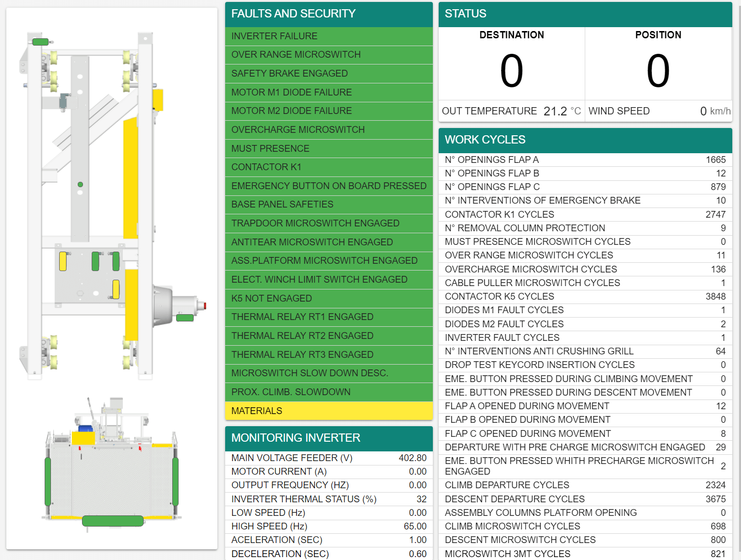Click the DESTINATION floor value
Viewport: 741px width, 560px height.
[511, 71]
